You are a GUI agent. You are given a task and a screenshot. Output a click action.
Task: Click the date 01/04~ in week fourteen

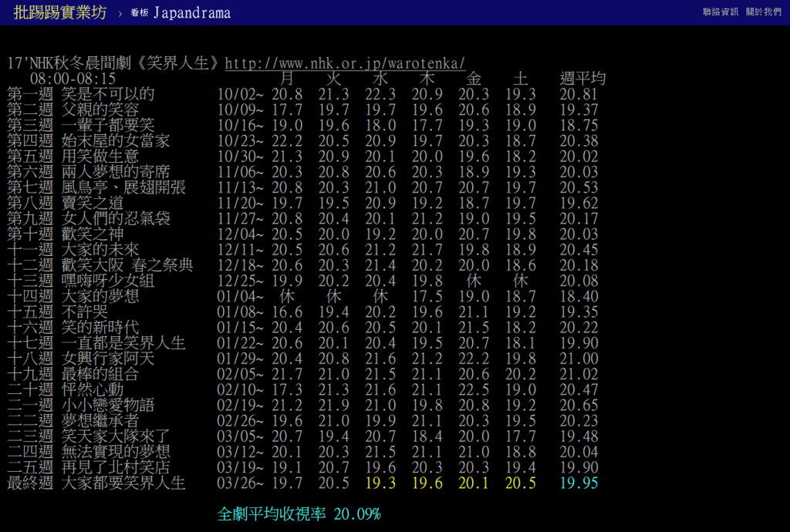[241, 297]
